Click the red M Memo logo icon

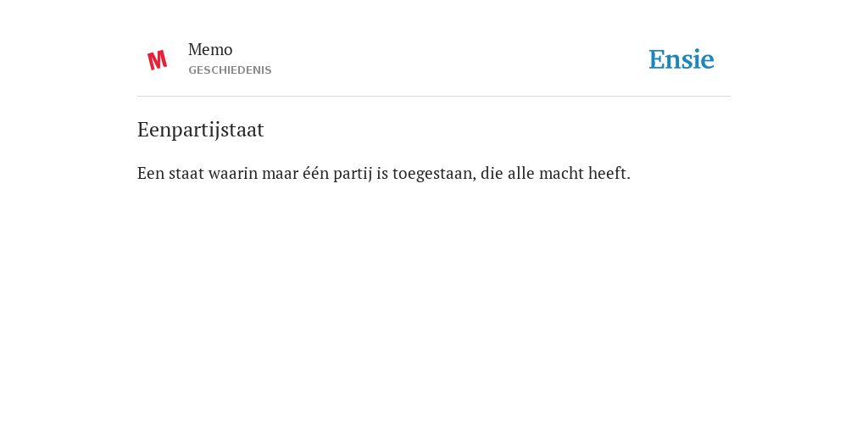157,60
